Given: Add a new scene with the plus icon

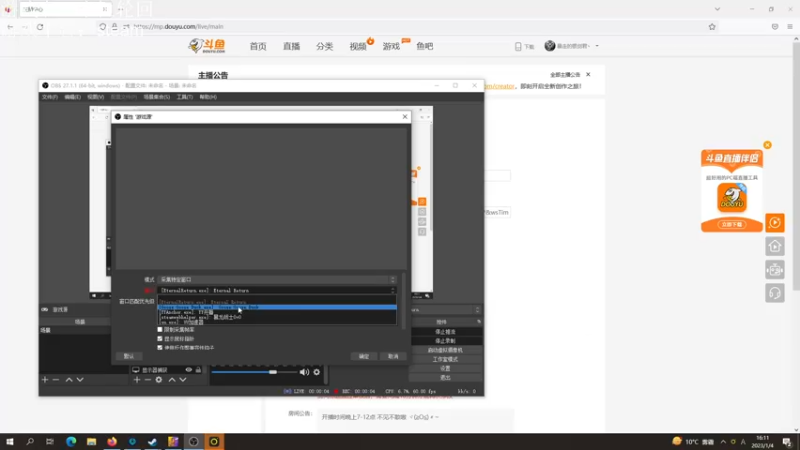Looking at the screenshot, I should (x=45, y=380).
